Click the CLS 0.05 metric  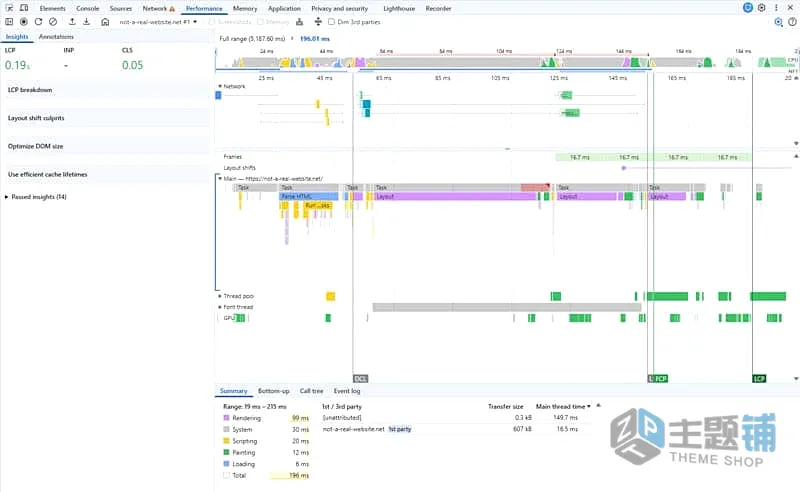click(133, 65)
